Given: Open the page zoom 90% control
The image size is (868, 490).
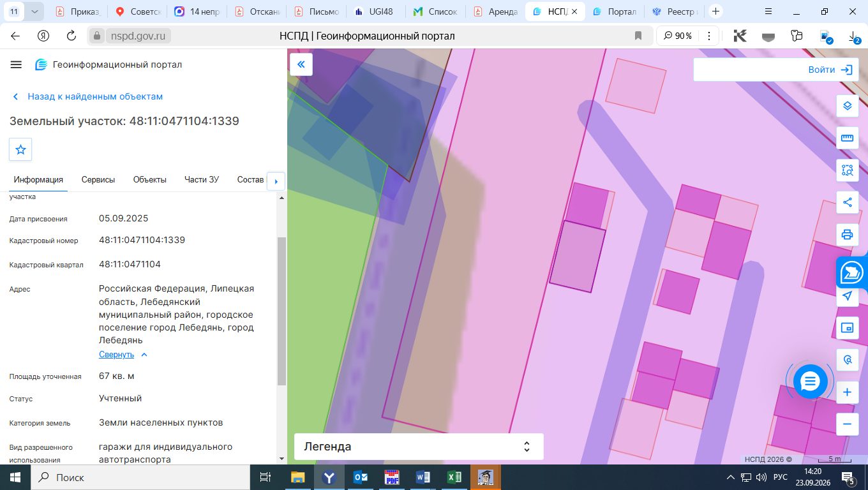Looking at the screenshot, I should (678, 36).
